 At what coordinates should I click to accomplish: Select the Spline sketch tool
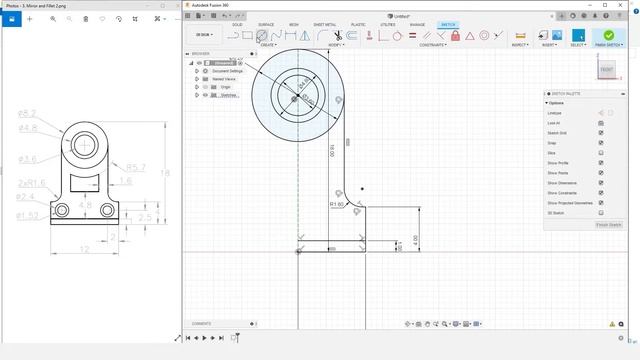click(x=276, y=36)
